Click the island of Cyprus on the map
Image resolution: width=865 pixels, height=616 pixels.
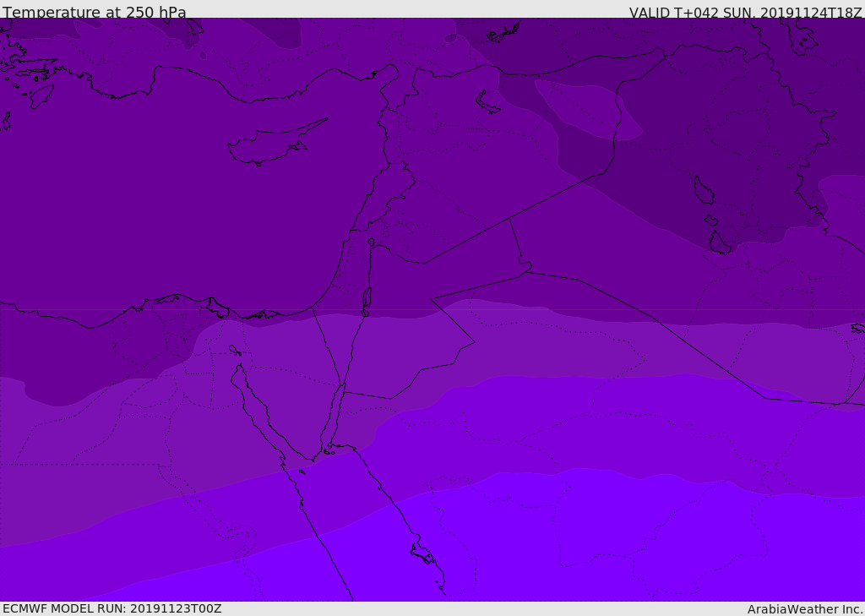273,144
